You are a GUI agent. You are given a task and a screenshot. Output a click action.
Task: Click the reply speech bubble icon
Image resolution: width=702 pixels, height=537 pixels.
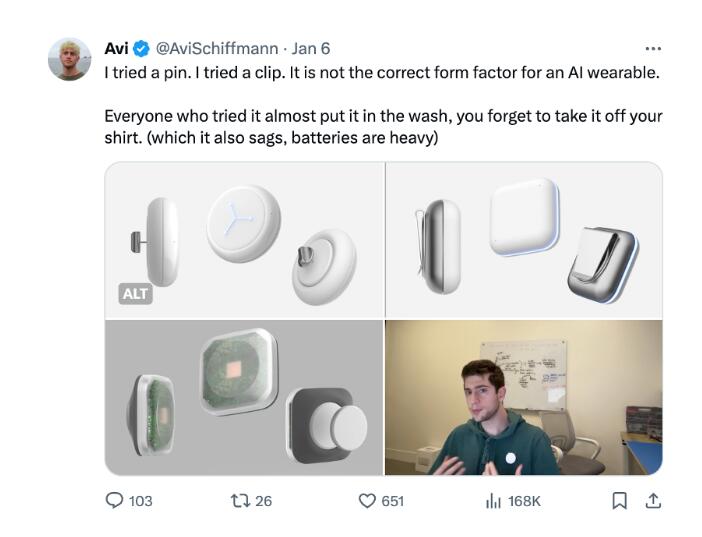pyautogui.click(x=115, y=500)
